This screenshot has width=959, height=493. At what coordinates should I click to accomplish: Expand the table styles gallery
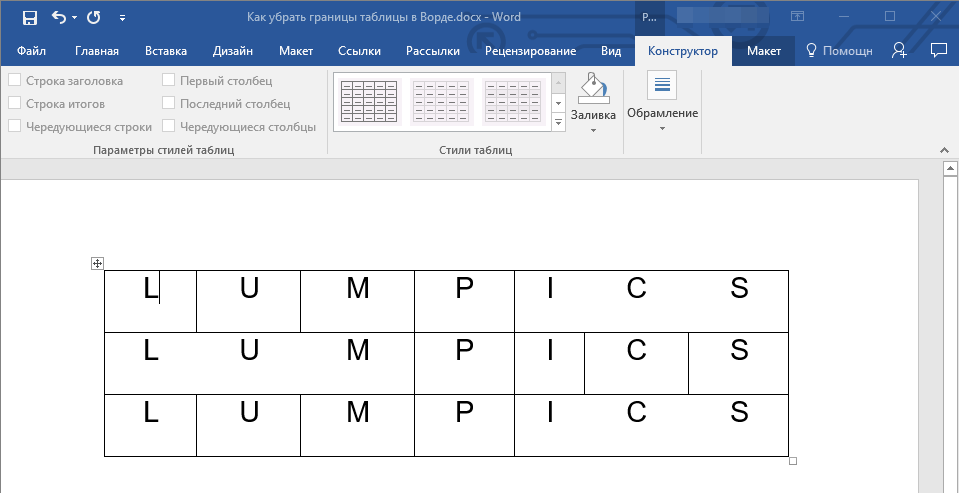pyautogui.click(x=558, y=123)
